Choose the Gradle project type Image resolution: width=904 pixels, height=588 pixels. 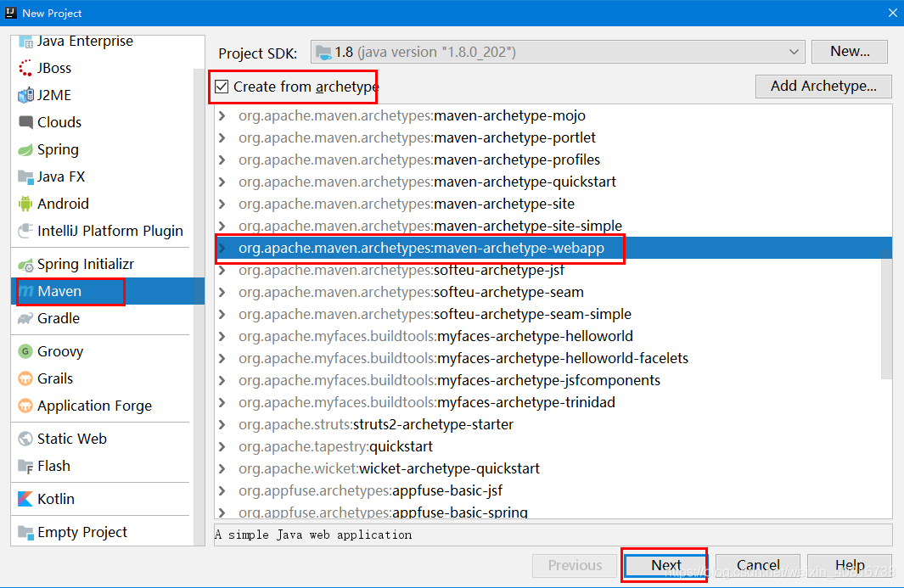tap(59, 319)
